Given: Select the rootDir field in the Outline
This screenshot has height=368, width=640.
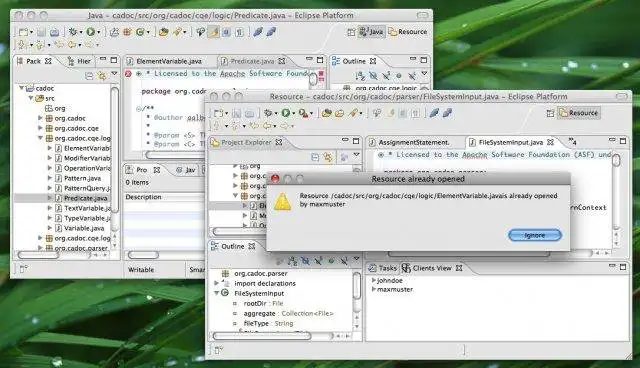Looking at the screenshot, I should coord(264,303).
